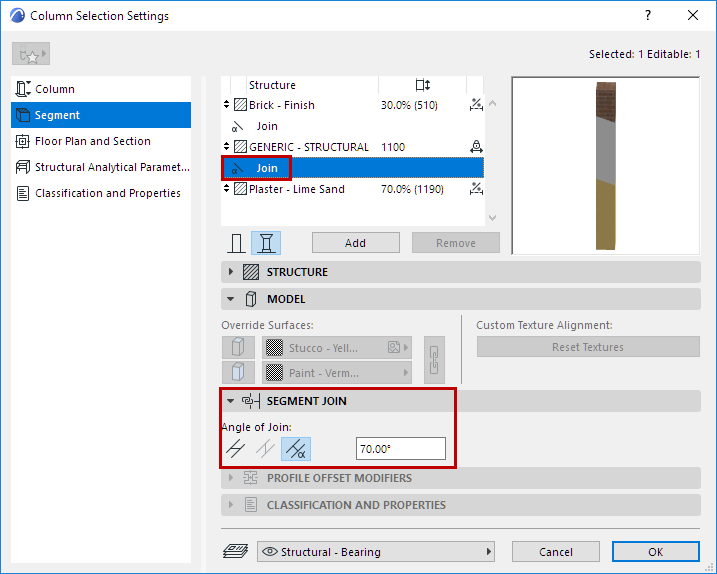Click the STRUCTURE panel hatch icon

251,272
